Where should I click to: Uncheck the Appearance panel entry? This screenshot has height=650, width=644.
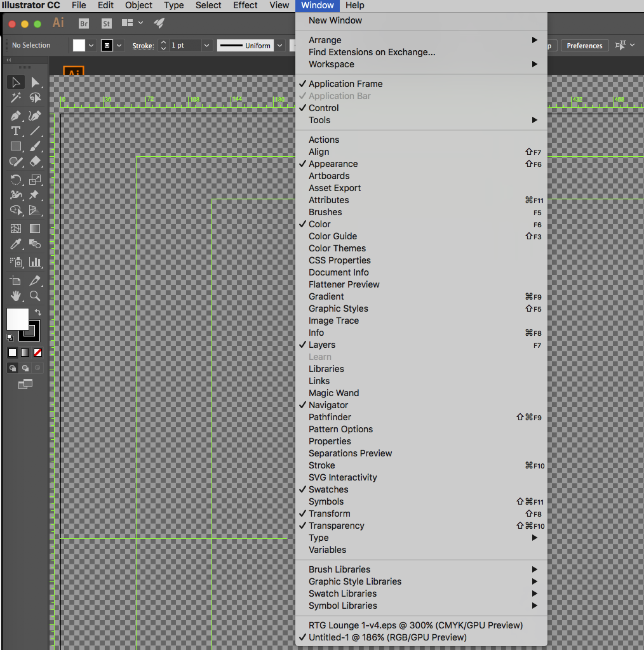[x=421, y=164]
